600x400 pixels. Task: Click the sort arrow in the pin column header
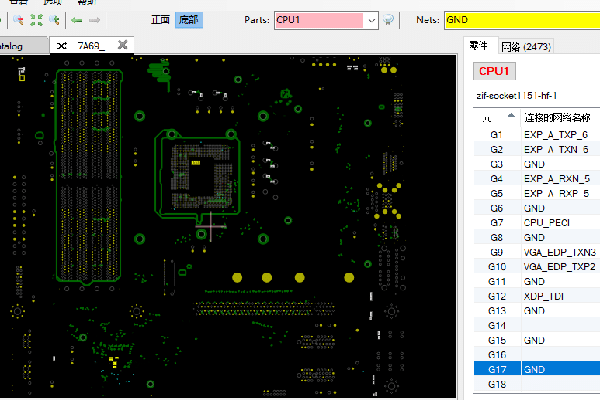[511, 115]
